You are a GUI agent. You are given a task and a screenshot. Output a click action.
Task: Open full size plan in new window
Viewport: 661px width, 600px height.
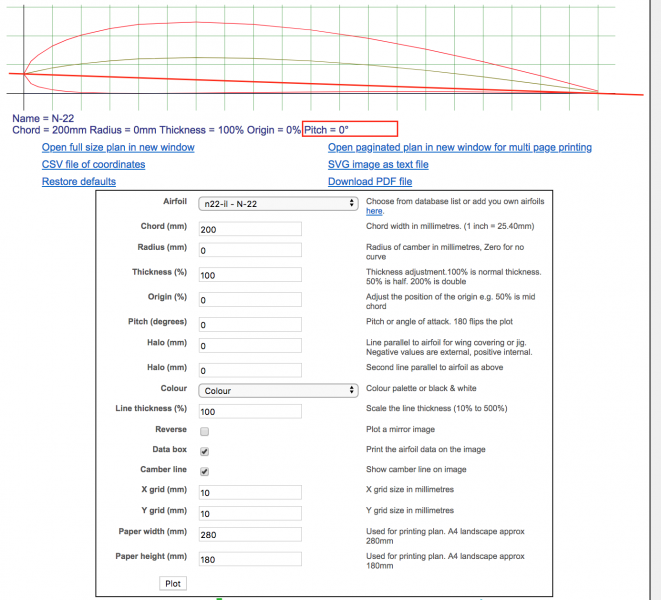pos(118,147)
